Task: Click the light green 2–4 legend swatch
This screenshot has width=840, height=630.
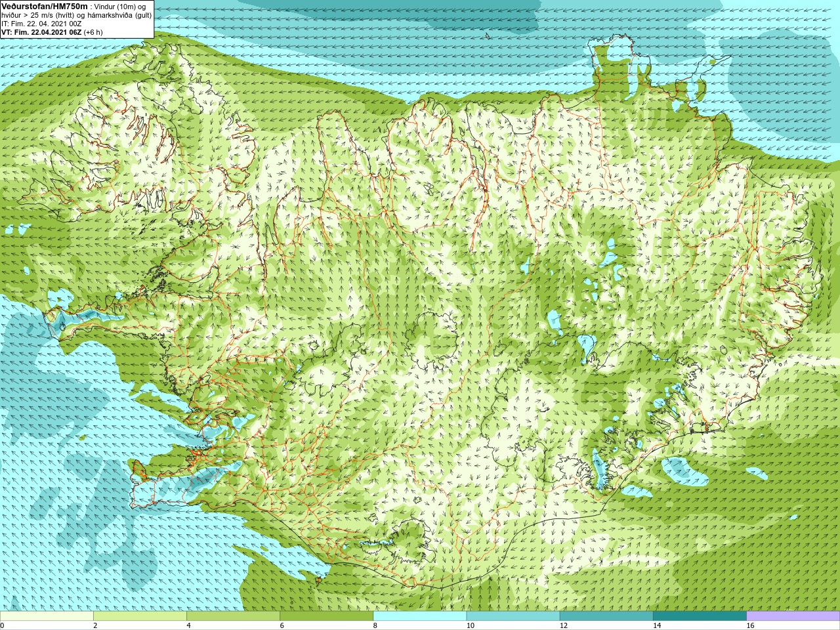Action: (x=140, y=616)
